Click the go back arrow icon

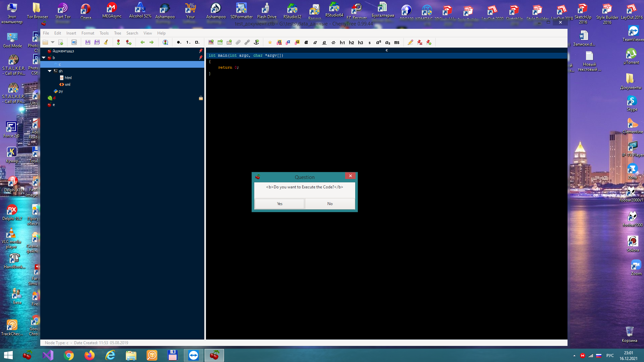coord(143,42)
